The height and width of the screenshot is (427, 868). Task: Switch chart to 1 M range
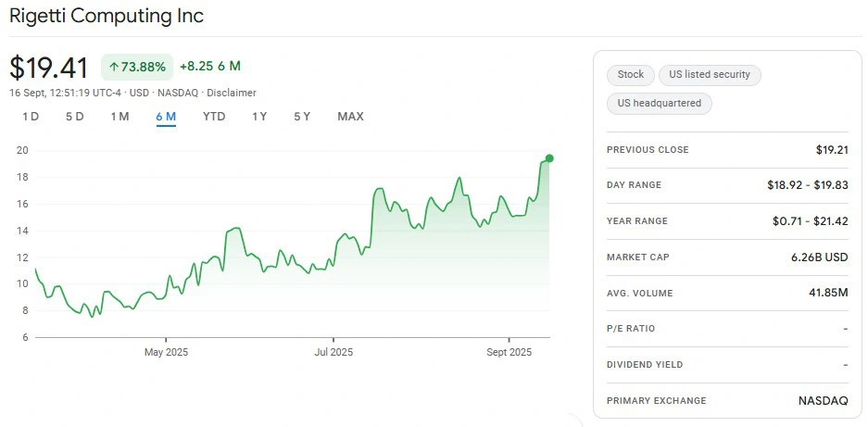(120, 117)
